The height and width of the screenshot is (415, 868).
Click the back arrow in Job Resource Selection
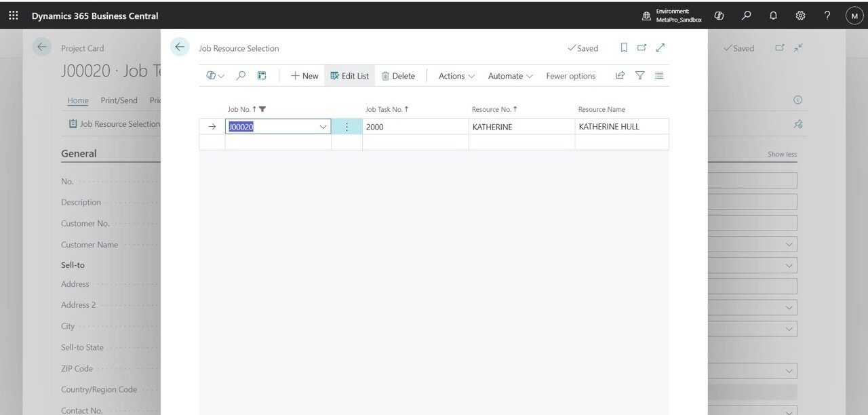[180, 47]
